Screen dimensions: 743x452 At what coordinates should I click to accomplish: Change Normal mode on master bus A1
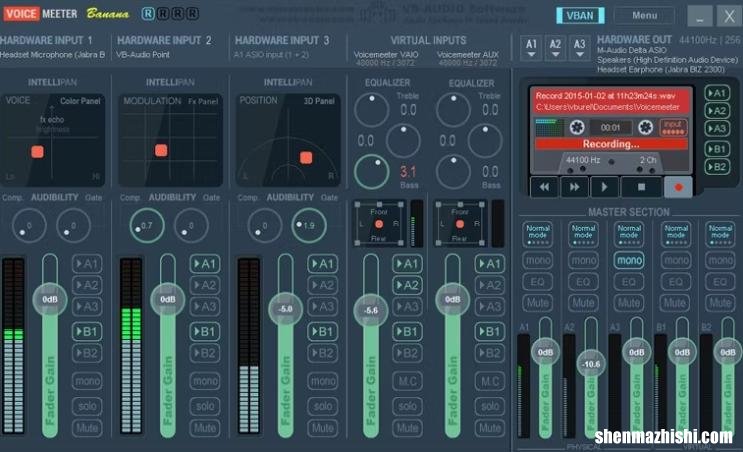click(538, 234)
